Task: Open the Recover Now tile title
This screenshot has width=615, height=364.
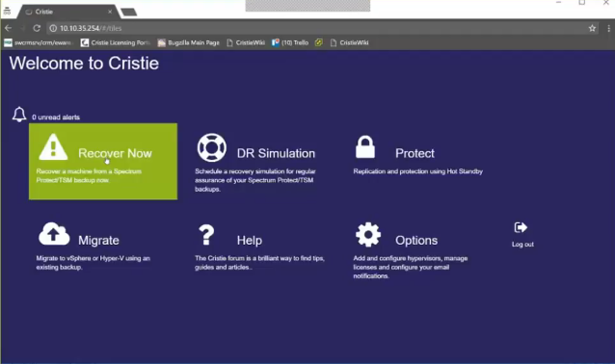Action: point(115,153)
